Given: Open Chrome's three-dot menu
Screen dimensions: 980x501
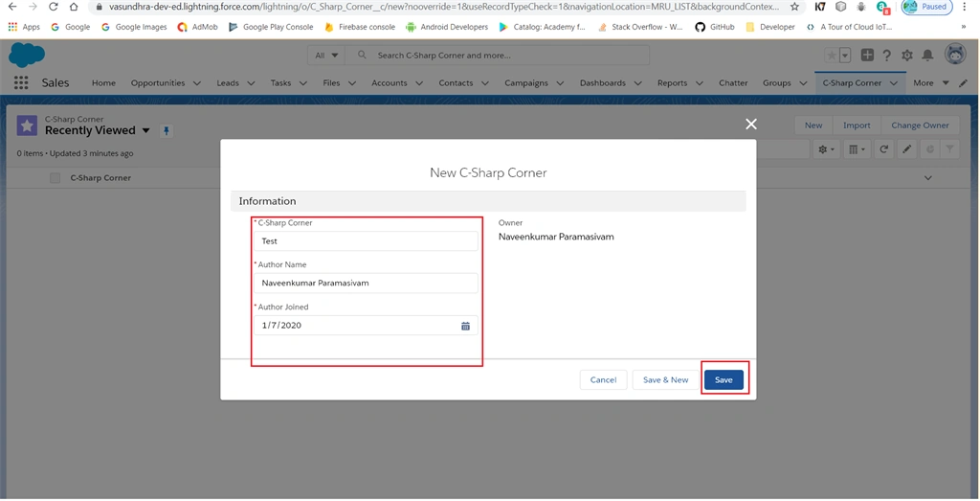Looking at the screenshot, I should pos(965,7).
